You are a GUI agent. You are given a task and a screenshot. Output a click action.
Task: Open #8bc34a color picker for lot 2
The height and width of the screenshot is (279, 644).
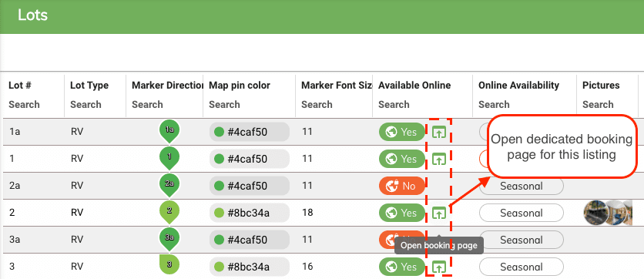tap(250, 213)
